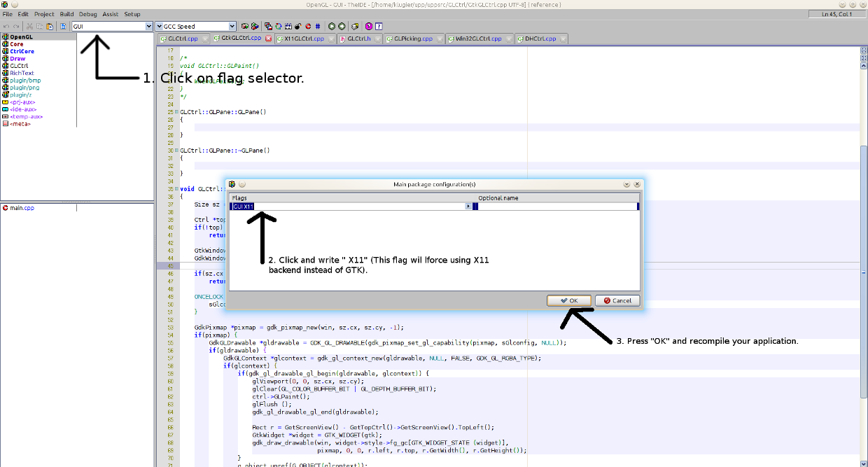Click the bomb debug icon in toolbar

(298, 27)
